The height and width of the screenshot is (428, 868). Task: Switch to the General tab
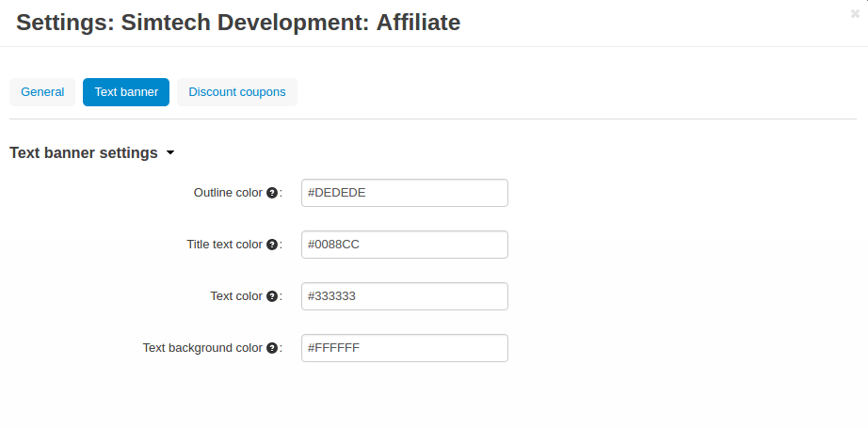[x=42, y=92]
